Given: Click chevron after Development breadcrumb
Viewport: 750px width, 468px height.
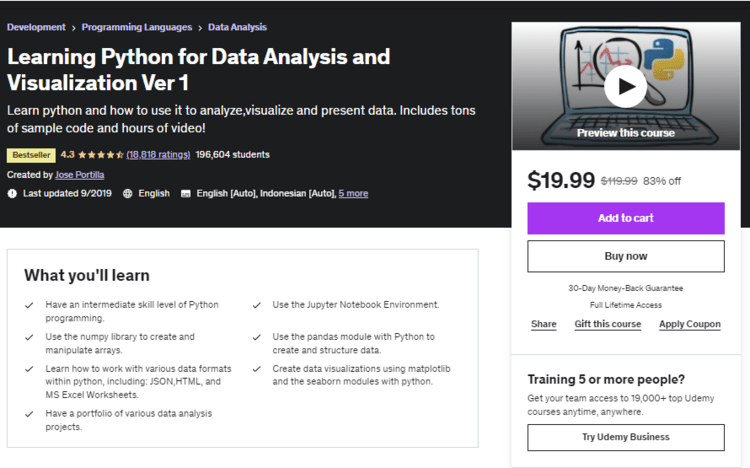Looking at the screenshot, I should pos(74,28).
